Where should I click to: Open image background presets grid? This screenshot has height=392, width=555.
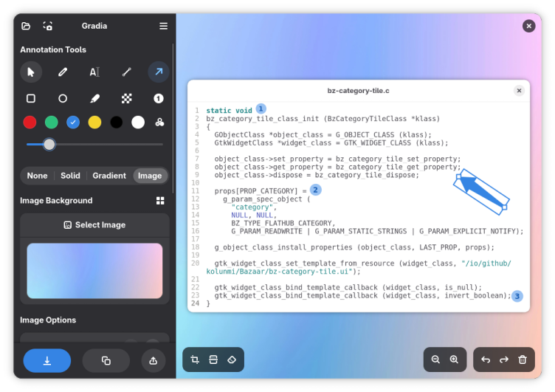click(x=160, y=201)
